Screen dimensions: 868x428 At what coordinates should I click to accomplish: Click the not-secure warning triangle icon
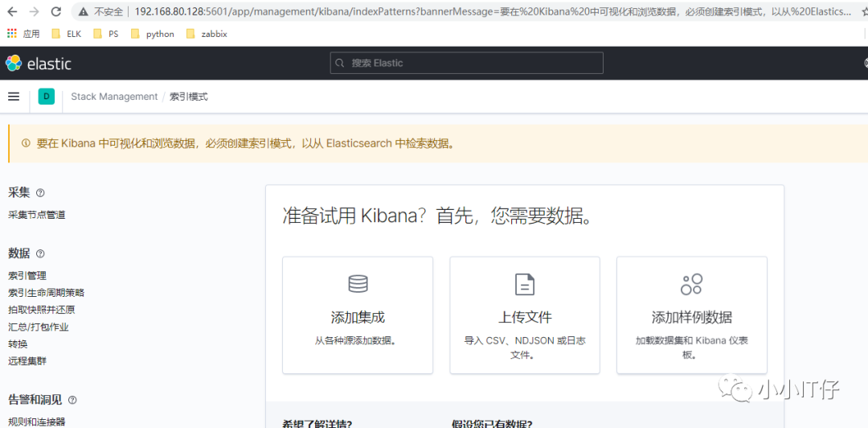coord(83,11)
